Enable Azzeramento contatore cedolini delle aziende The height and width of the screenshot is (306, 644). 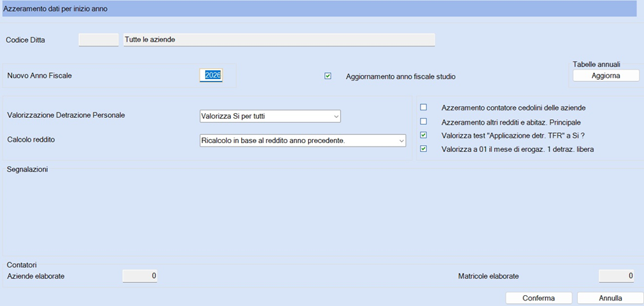coord(423,107)
